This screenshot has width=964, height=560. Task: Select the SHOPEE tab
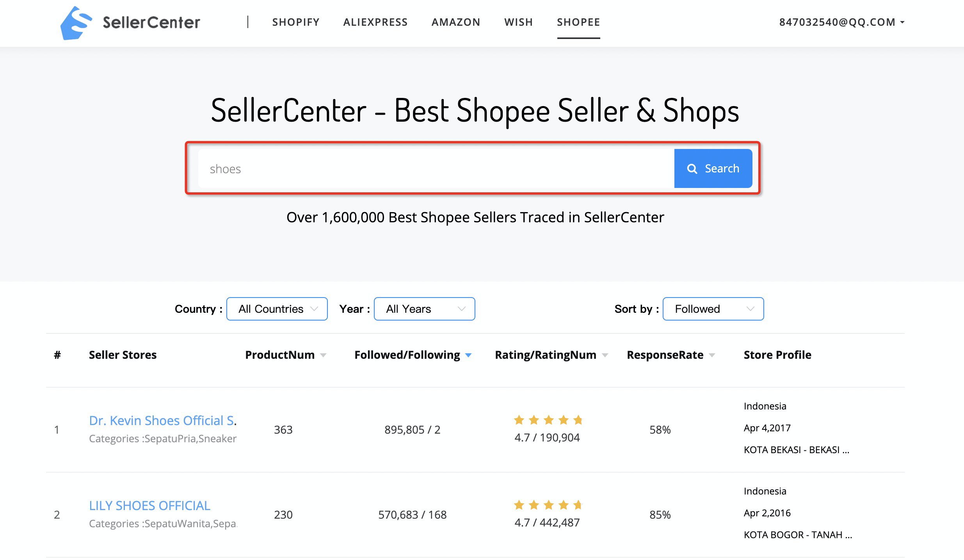[578, 22]
